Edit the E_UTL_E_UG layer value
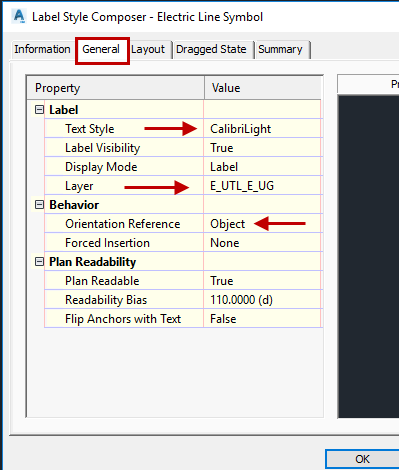This screenshot has height=470, width=399. click(262, 186)
